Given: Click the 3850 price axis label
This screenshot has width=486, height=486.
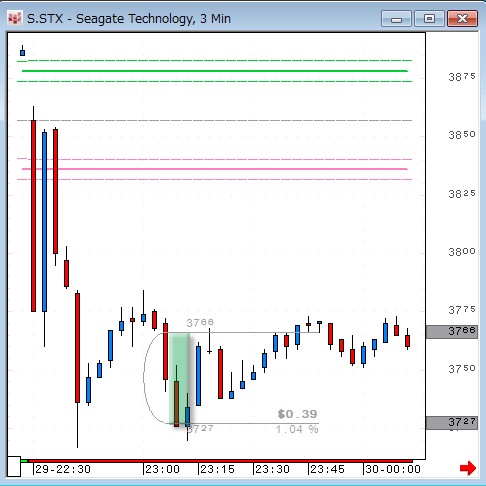Looking at the screenshot, I should pyautogui.click(x=462, y=135).
